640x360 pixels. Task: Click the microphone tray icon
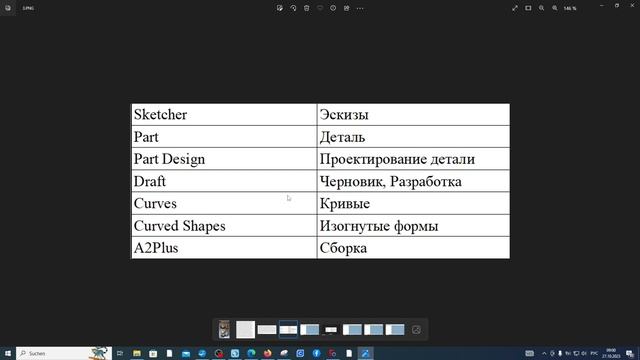click(x=560, y=353)
